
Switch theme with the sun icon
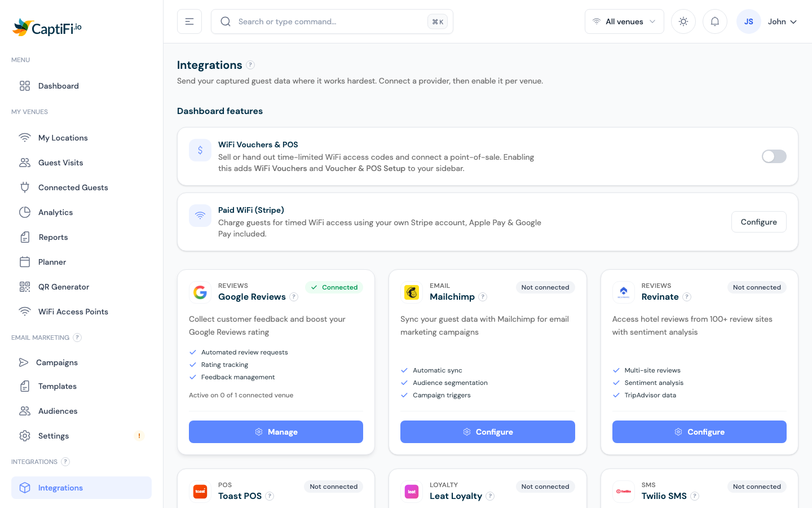point(683,21)
